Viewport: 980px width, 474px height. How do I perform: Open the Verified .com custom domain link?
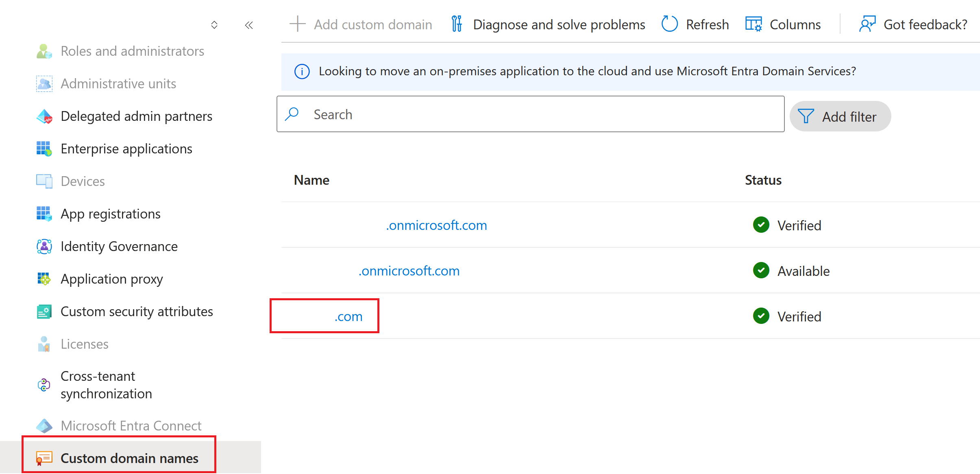click(348, 317)
